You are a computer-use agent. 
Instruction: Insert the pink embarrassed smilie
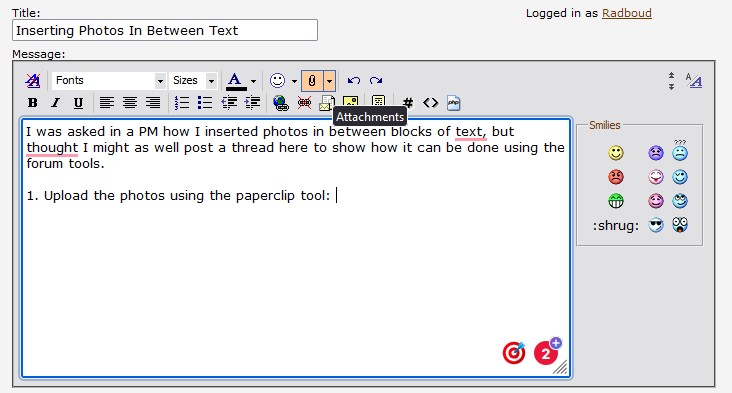pos(656,201)
